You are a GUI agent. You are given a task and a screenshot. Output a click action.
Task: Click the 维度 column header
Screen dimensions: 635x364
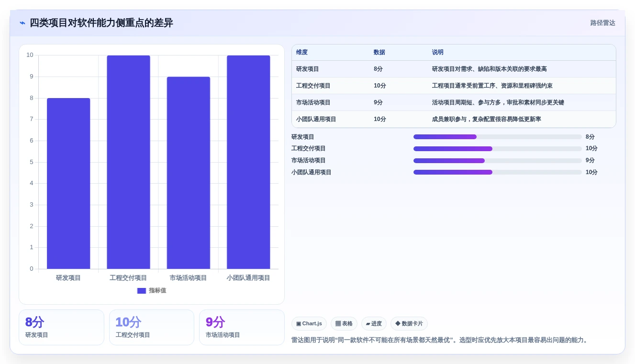coord(302,53)
